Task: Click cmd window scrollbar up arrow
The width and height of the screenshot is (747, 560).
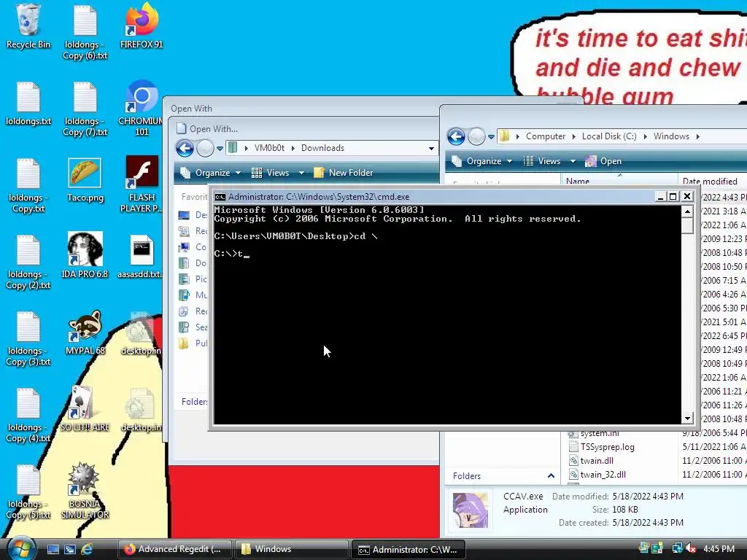Action: [687, 211]
